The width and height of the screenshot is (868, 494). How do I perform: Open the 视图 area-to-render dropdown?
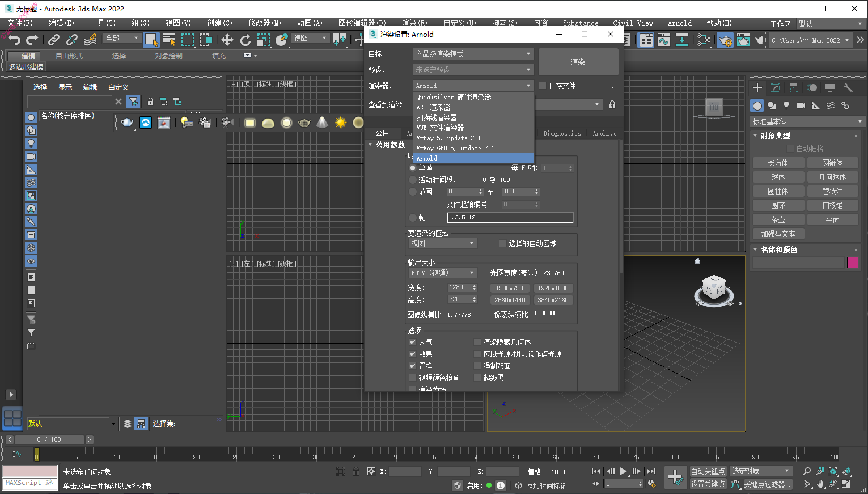(x=443, y=243)
